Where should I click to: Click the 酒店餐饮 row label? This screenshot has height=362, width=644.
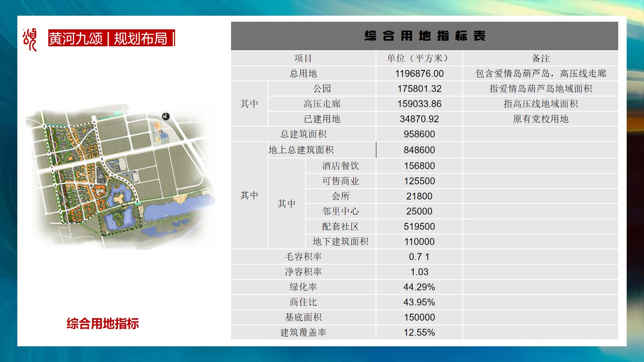tap(341, 166)
